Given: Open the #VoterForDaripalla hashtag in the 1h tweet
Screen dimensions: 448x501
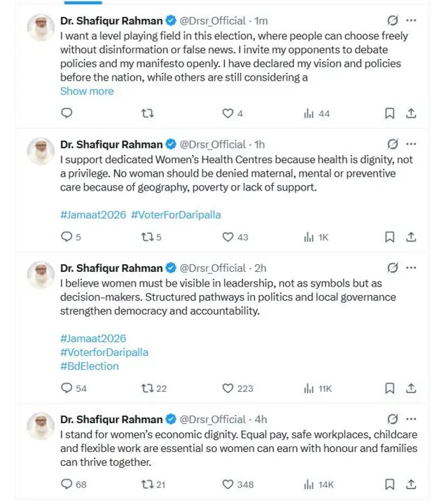Looking at the screenshot, I should (x=176, y=215).
